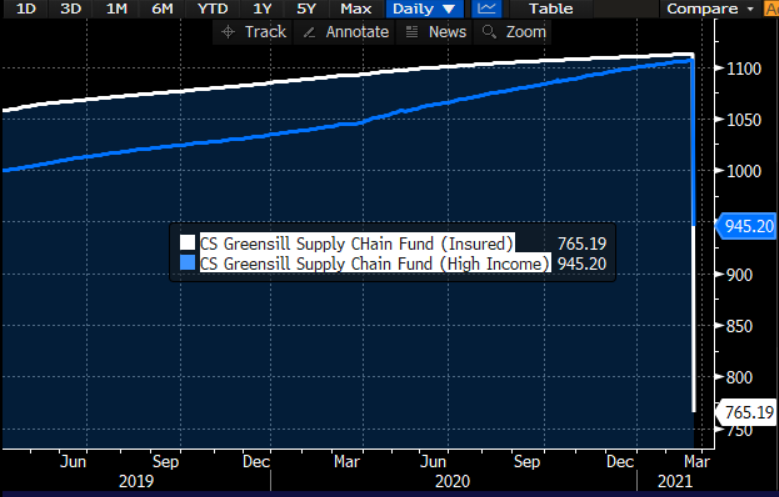The width and height of the screenshot is (779, 497).
Task: Click the 2019 year label on axis
Action: tap(136, 481)
